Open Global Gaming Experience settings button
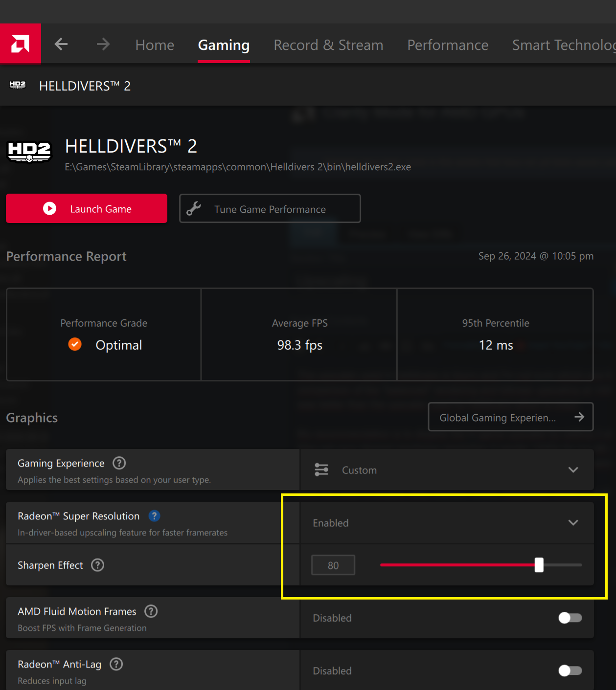 pos(511,417)
